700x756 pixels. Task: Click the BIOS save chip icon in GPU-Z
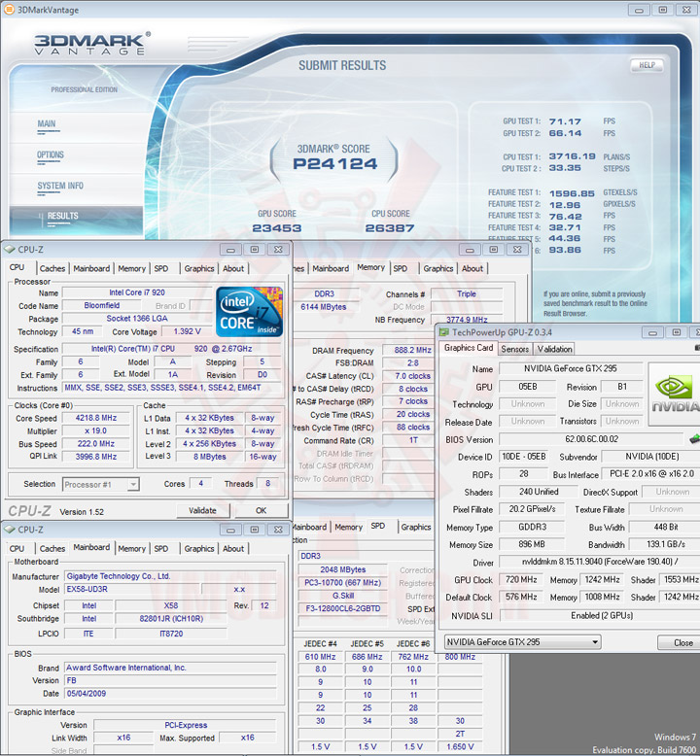[x=694, y=439]
